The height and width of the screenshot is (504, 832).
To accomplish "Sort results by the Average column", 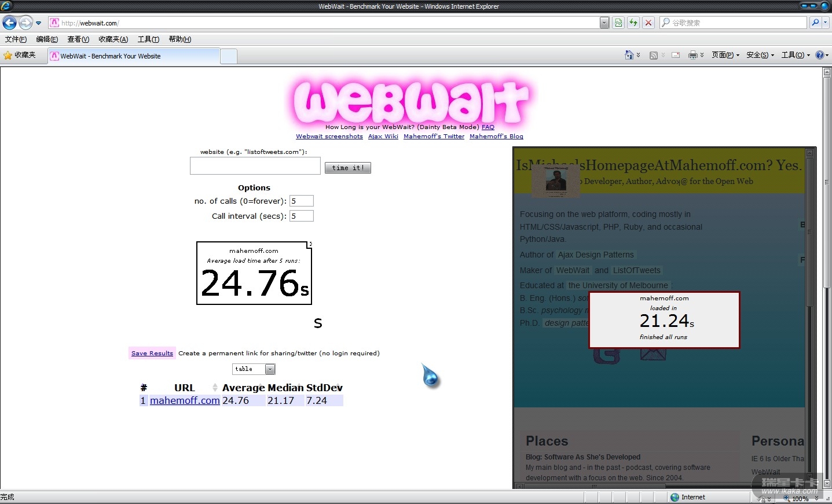I will pyautogui.click(x=244, y=388).
